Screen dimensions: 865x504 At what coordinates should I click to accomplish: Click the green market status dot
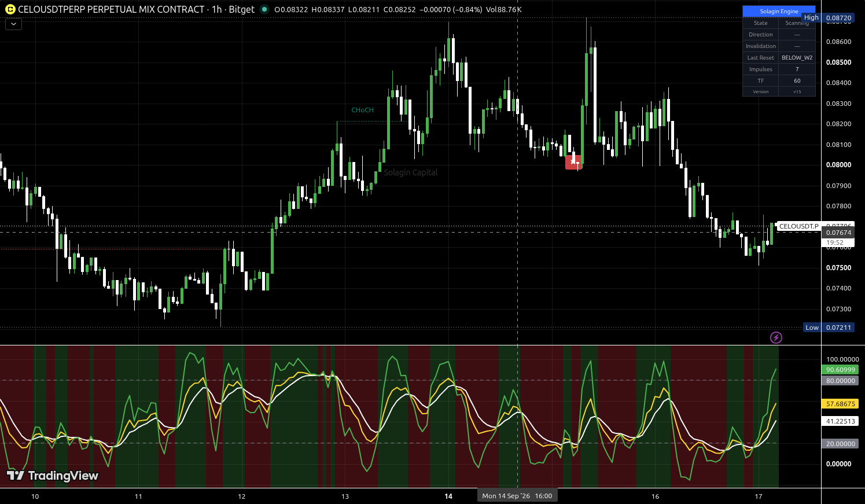click(x=264, y=9)
